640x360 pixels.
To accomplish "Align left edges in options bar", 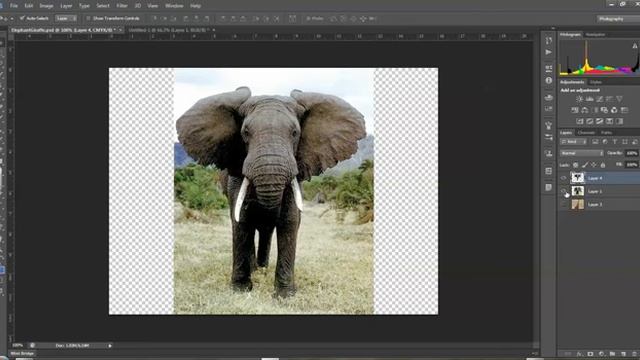I will click(x=186, y=18).
